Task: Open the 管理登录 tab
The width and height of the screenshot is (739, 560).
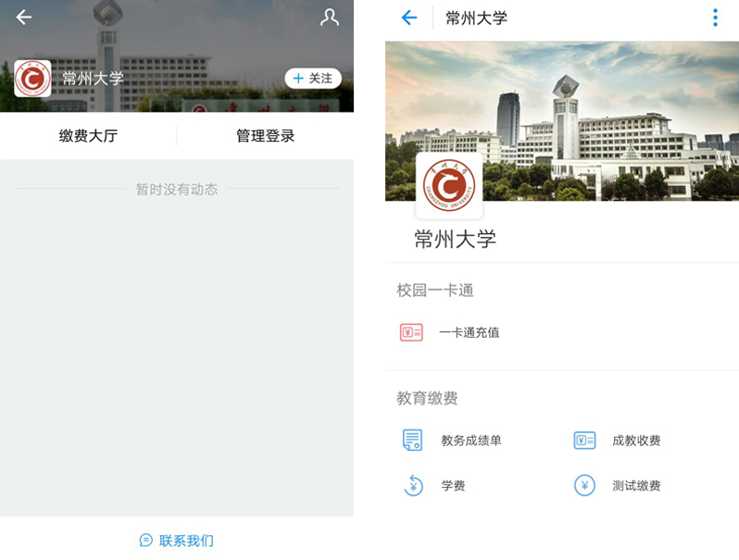Action: [x=266, y=136]
